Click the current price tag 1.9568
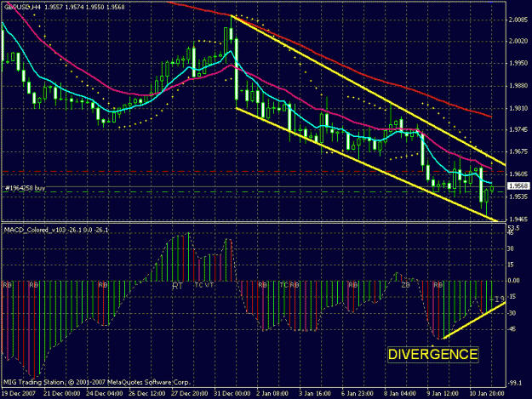 [x=518, y=185]
